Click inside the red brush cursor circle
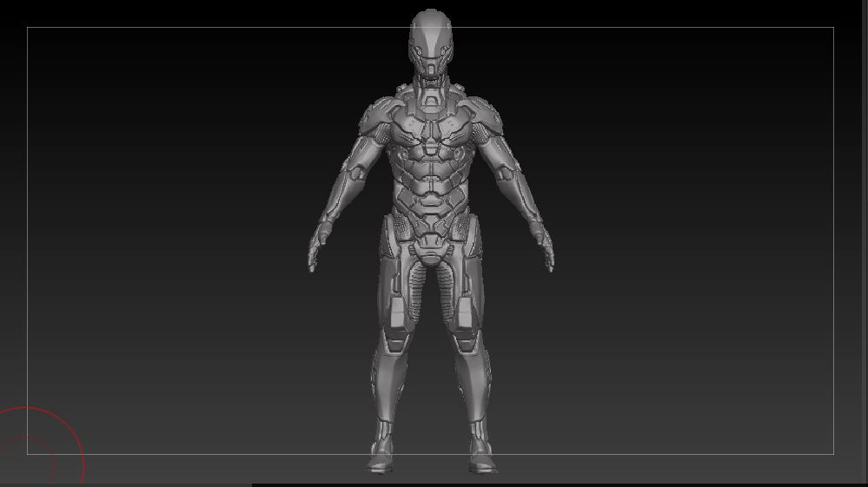 (33, 448)
